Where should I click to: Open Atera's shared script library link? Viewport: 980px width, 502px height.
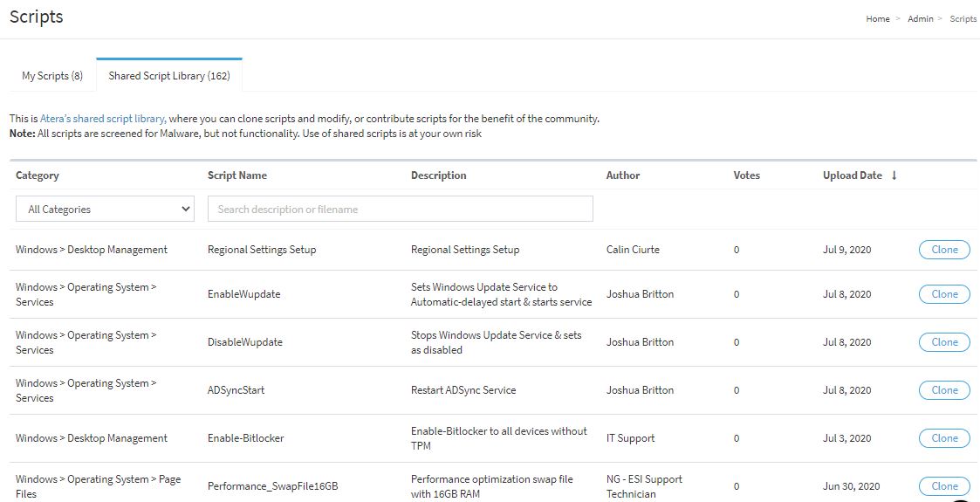point(103,118)
